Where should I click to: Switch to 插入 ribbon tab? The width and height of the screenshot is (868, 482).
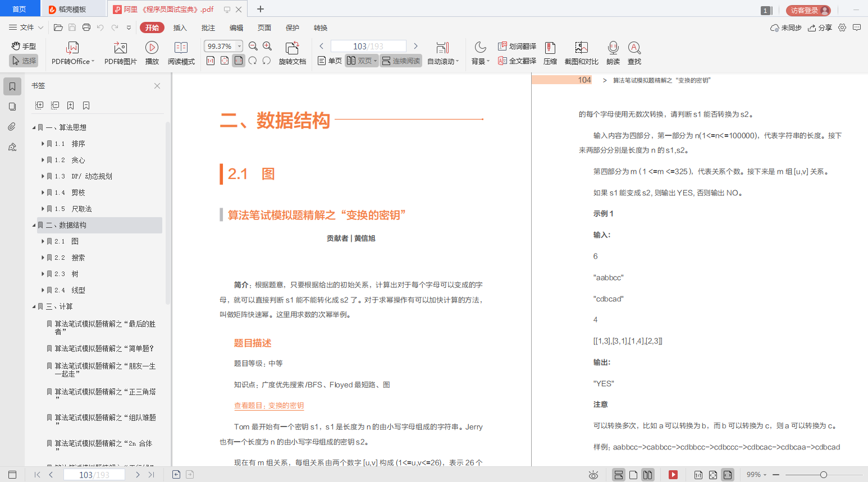click(180, 27)
